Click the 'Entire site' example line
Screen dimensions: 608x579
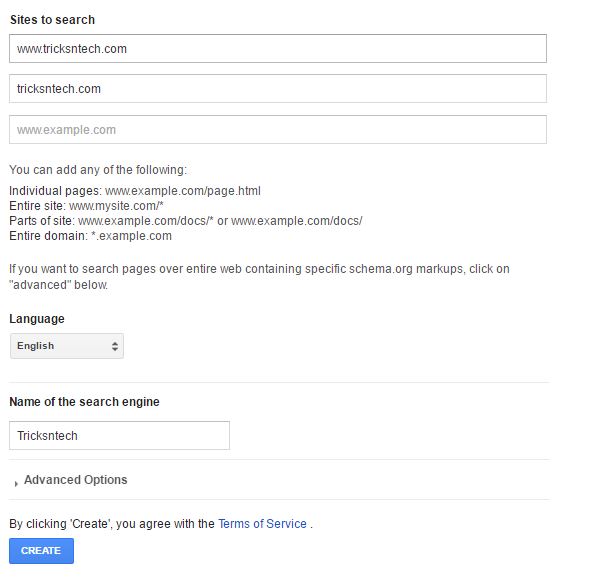pyautogui.click(x=86, y=206)
